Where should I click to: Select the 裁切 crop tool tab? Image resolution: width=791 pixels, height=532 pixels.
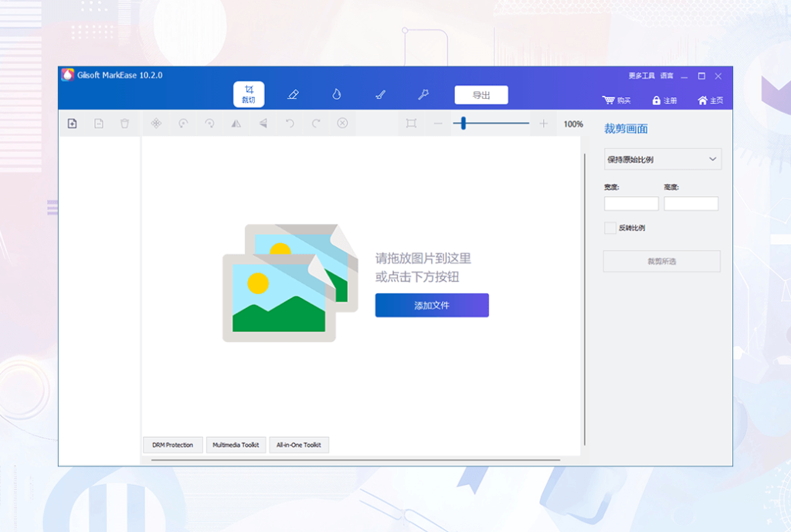(x=249, y=94)
